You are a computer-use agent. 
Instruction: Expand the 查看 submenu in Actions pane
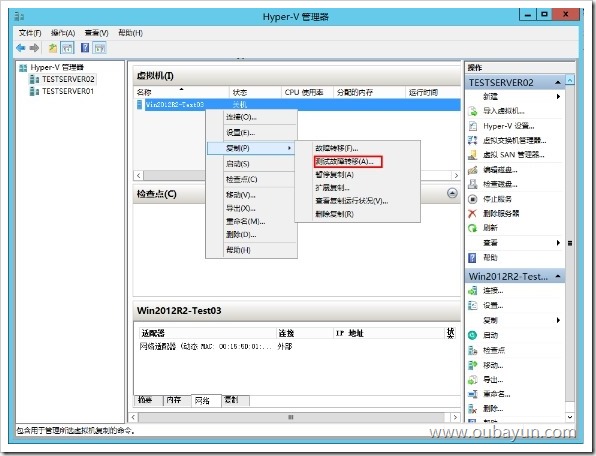(x=558, y=243)
